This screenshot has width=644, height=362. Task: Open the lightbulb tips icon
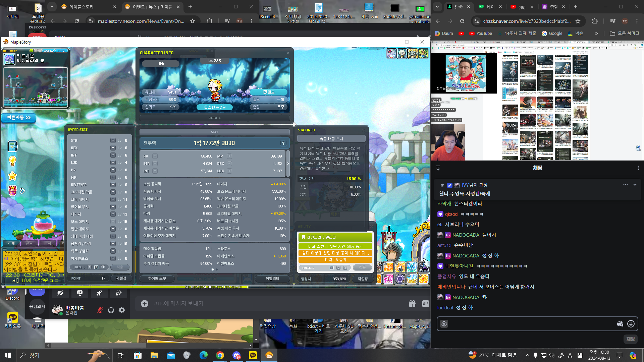[12, 161]
